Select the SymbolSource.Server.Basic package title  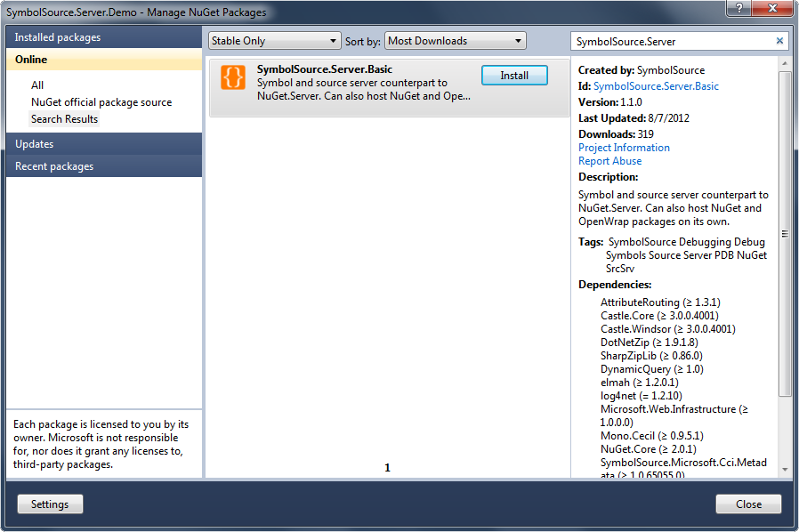pos(325,69)
